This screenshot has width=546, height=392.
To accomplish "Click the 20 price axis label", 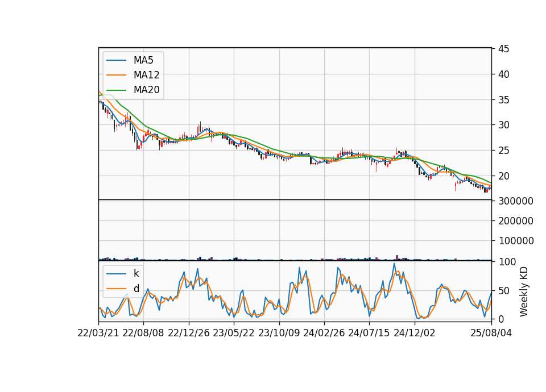I will [x=503, y=176].
